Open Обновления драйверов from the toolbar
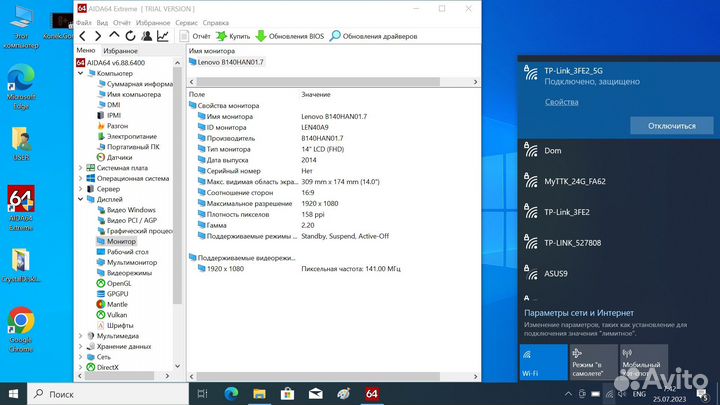Image resolution: width=720 pixels, height=405 pixels. tap(373, 36)
